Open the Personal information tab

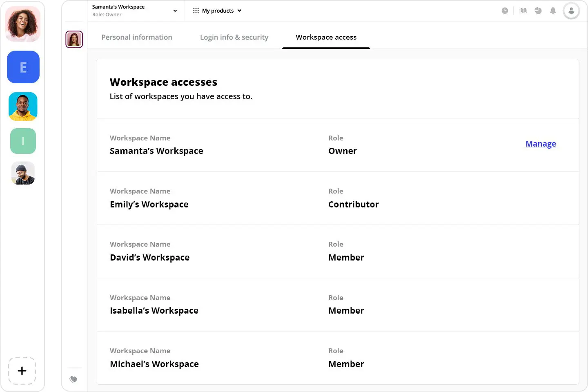[x=137, y=37]
